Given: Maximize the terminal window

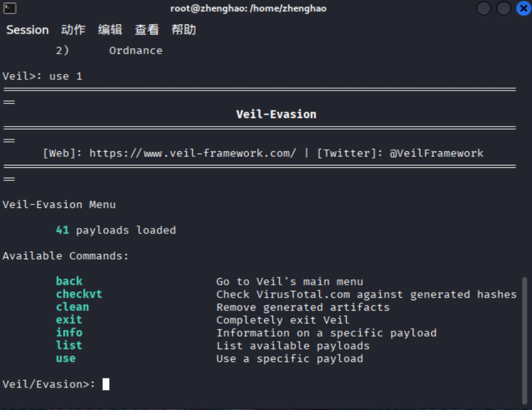Looking at the screenshot, I should click(503, 8).
